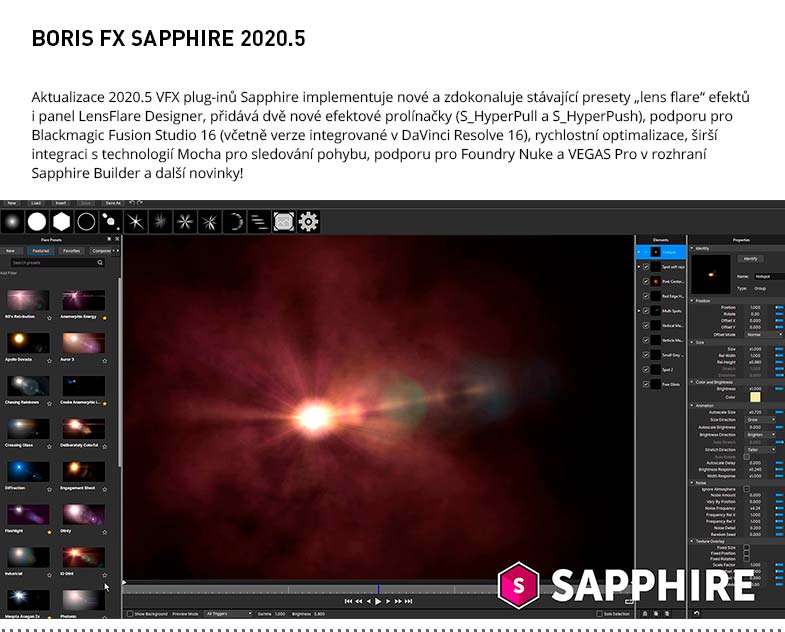Open the Offset Mode dropdown
This screenshot has height=632, width=785.
pos(763,334)
